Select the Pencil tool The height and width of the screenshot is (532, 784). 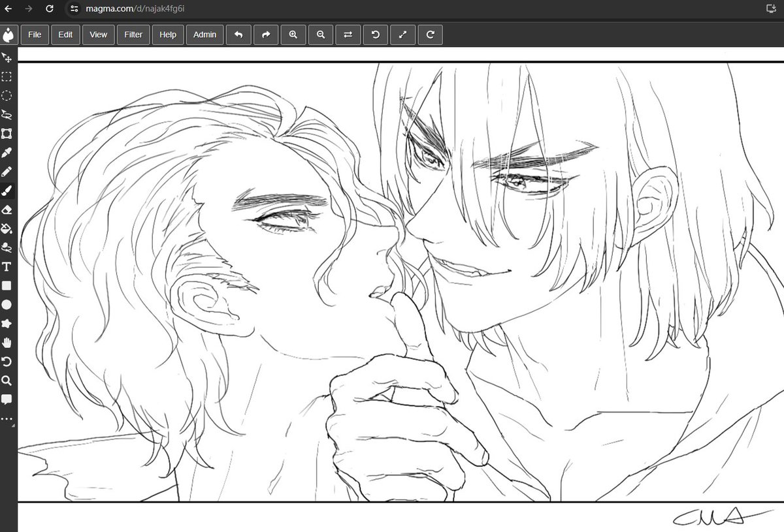(7, 172)
